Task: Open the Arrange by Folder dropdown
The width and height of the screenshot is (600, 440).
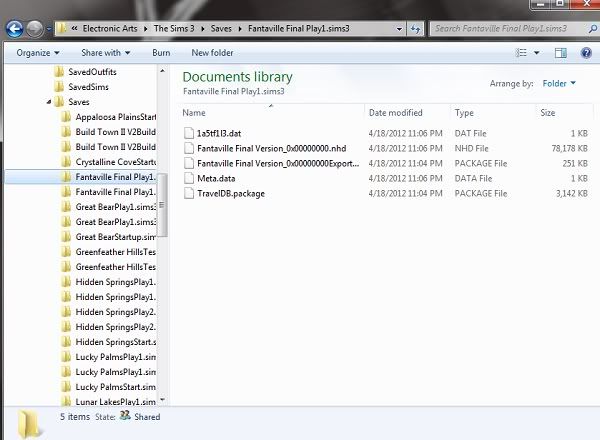Action: (559, 83)
